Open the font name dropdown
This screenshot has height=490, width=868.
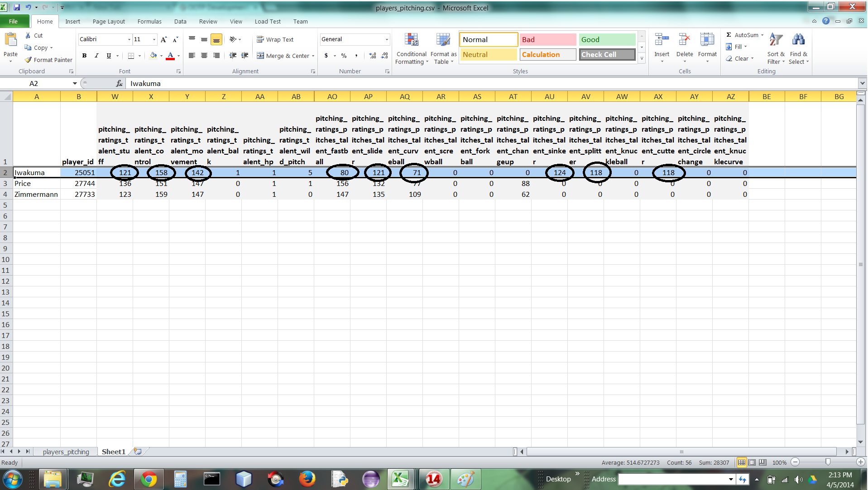tap(129, 39)
